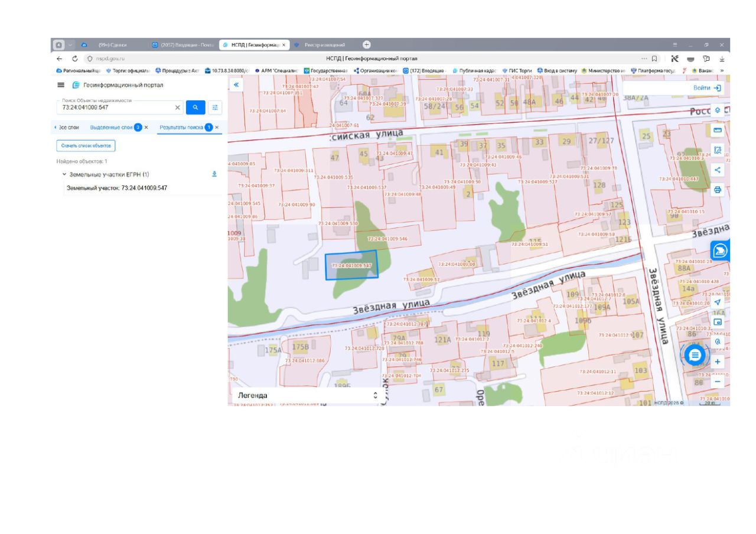756x534 pixels.
Task: Switch to the Выделенные слои tab
Action: point(111,128)
